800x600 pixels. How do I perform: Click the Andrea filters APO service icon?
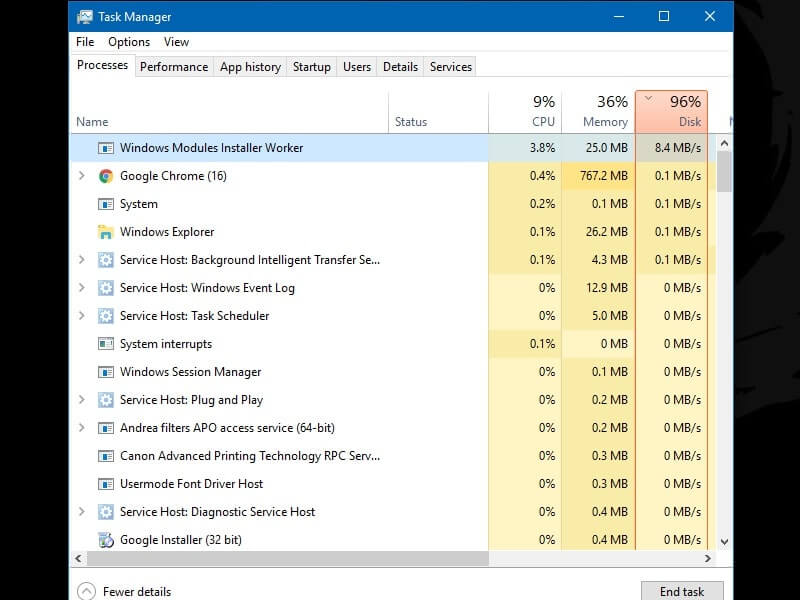[106, 428]
